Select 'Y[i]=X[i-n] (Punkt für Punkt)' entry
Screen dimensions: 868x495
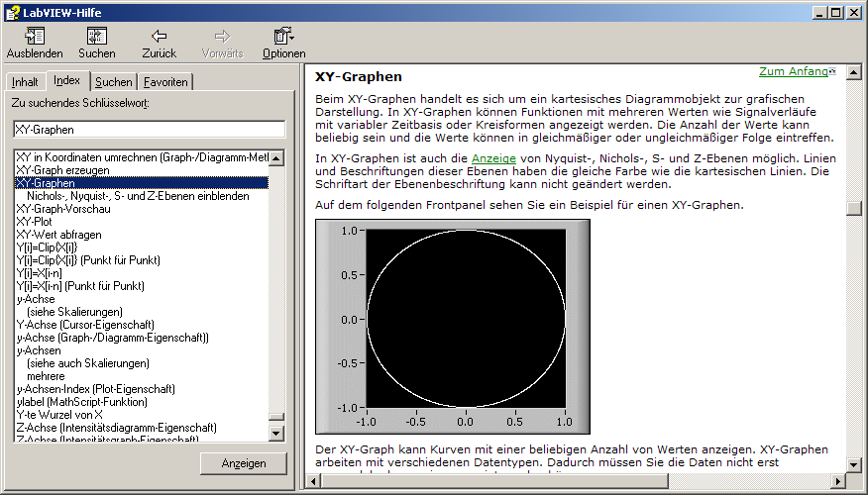(142, 286)
